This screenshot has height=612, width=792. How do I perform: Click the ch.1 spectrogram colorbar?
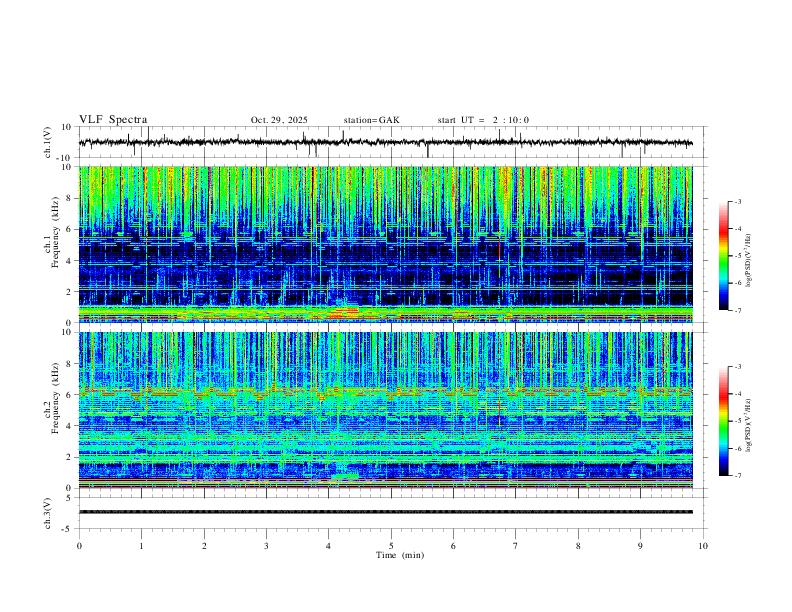pyautogui.click(x=723, y=256)
